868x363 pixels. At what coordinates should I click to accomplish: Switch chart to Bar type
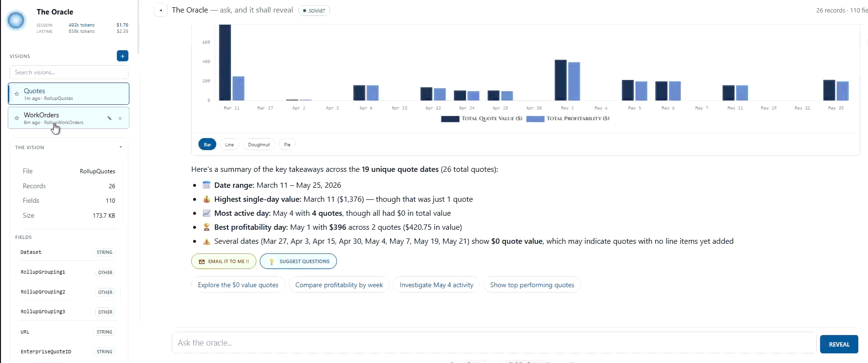[207, 144]
